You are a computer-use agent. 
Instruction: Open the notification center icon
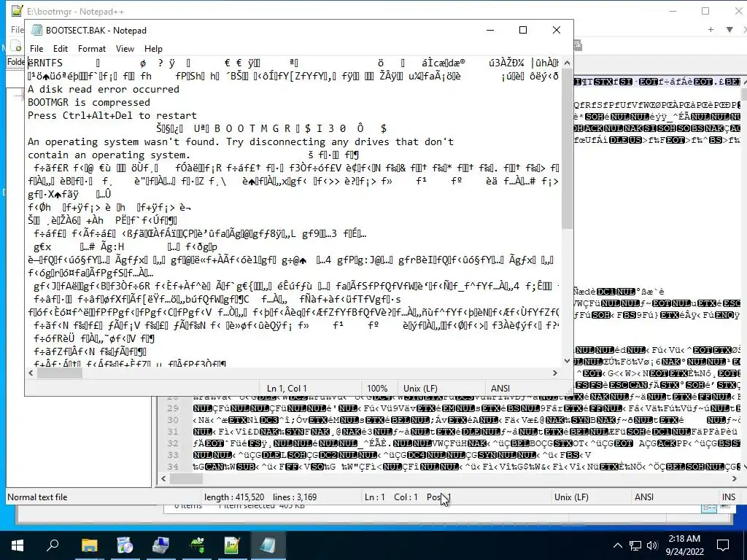click(723, 545)
